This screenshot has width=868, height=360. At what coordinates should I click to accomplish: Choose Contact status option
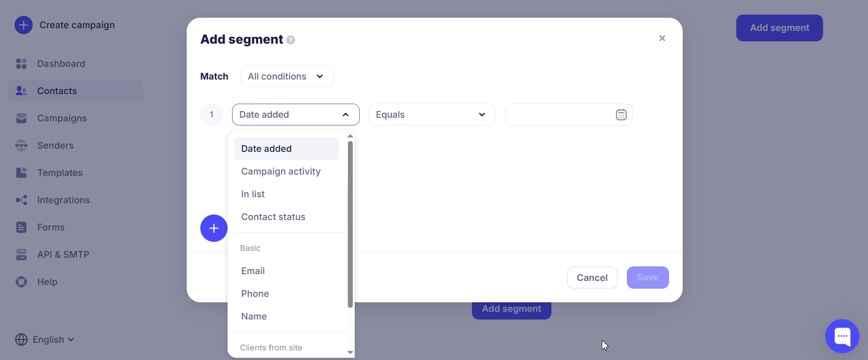click(x=273, y=217)
